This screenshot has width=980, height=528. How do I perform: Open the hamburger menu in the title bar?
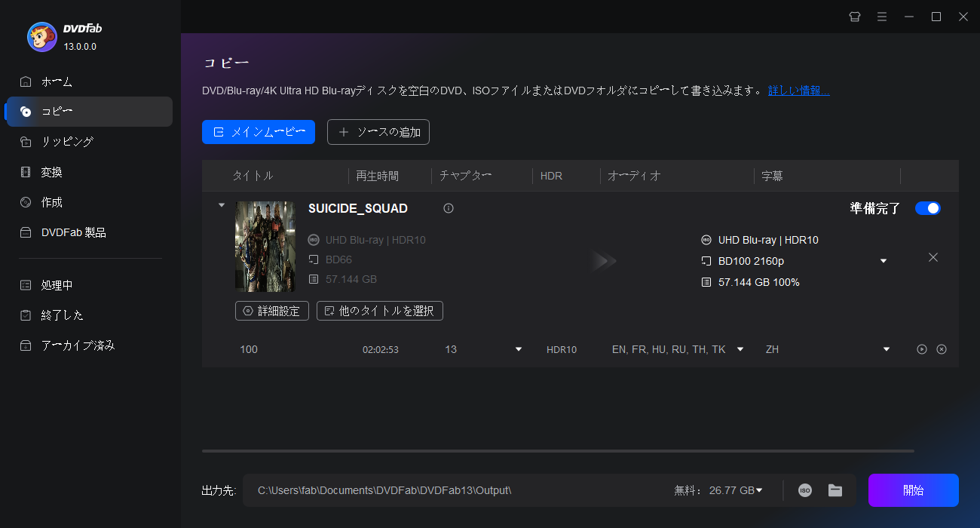[x=882, y=17]
